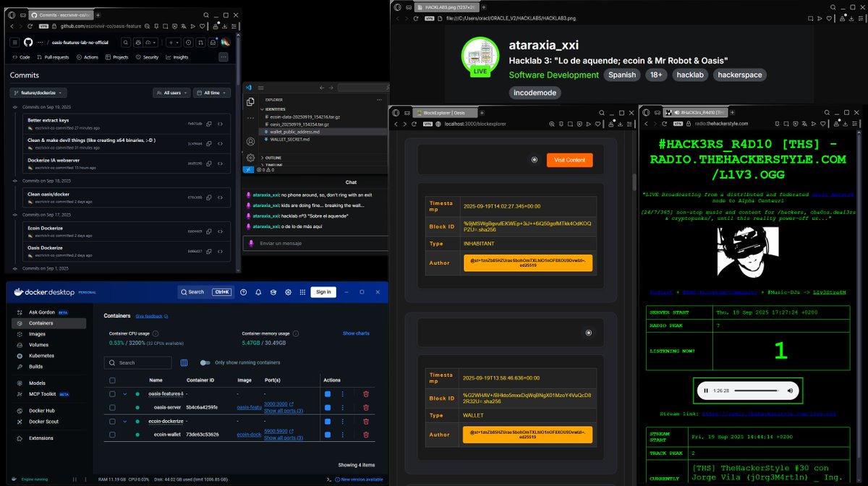Stop the oasis-server container
Screen dimensions: 868x486
tap(328, 407)
